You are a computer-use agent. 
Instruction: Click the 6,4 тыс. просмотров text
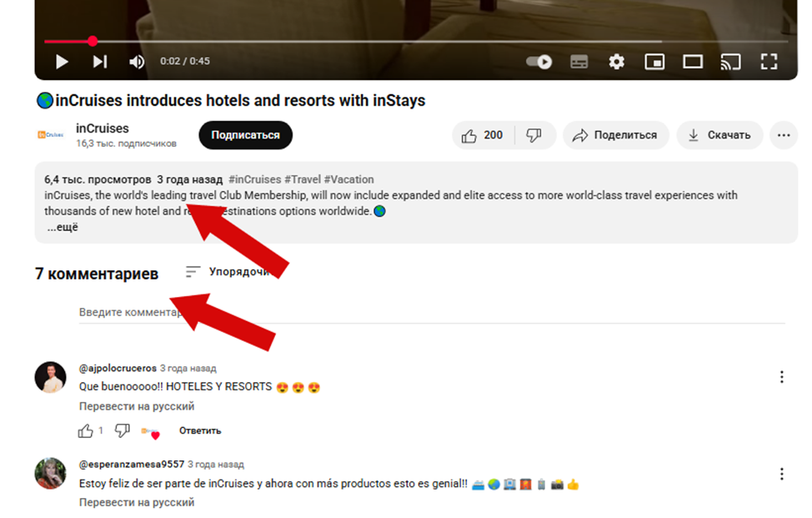tap(98, 179)
